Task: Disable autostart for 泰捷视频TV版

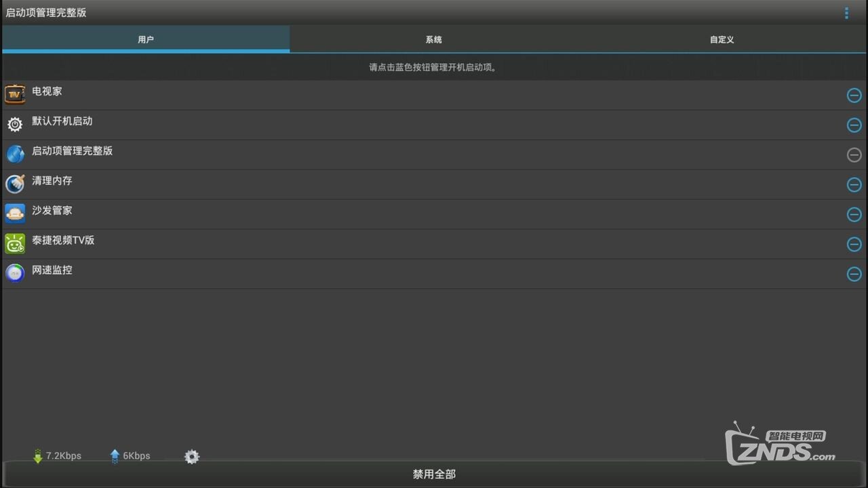Action: tap(854, 245)
